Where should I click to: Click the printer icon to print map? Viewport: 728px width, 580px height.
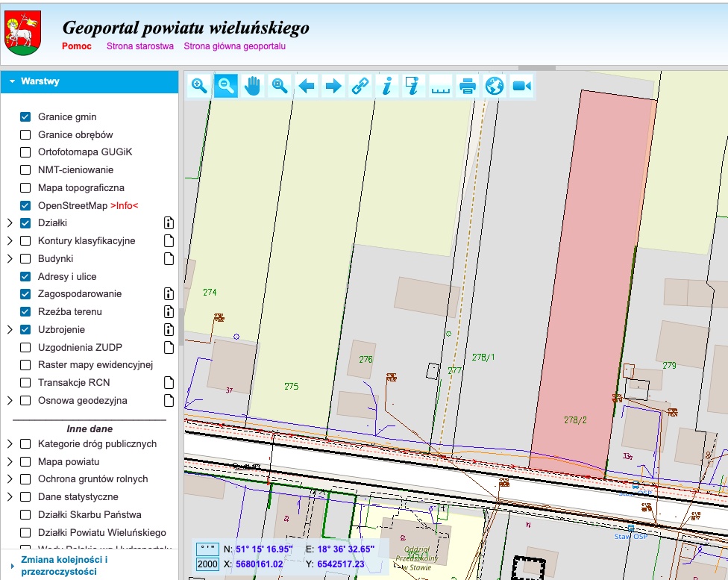[x=468, y=86]
